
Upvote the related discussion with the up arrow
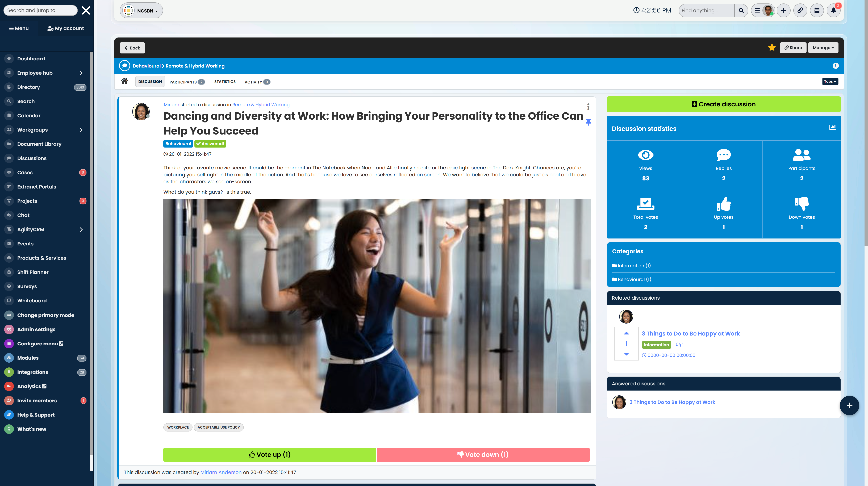[626, 333]
